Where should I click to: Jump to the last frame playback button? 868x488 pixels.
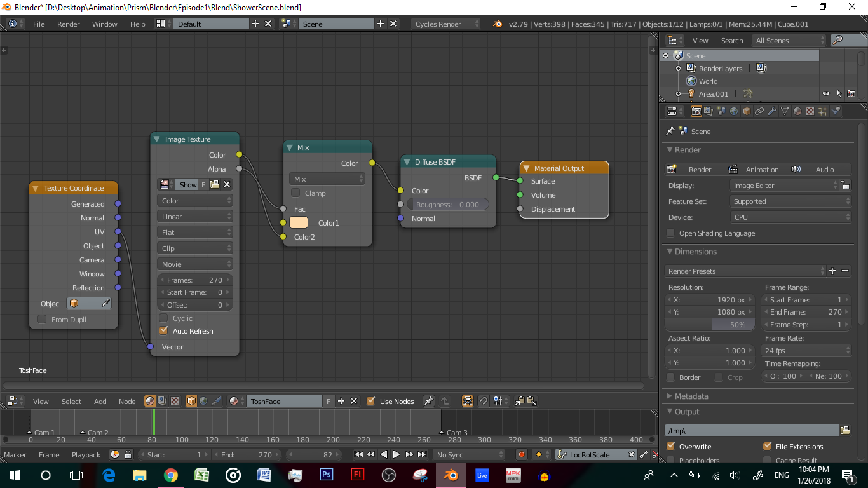[x=422, y=454]
